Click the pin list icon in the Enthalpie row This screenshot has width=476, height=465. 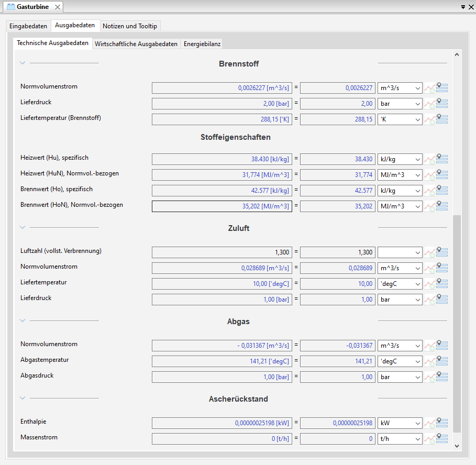[x=442, y=423]
